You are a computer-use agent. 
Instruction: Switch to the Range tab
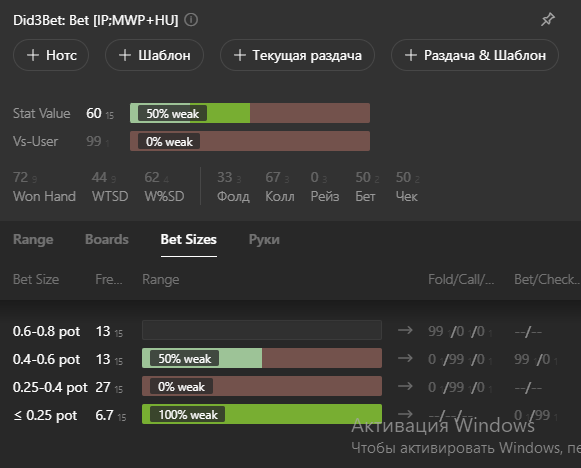point(33,239)
